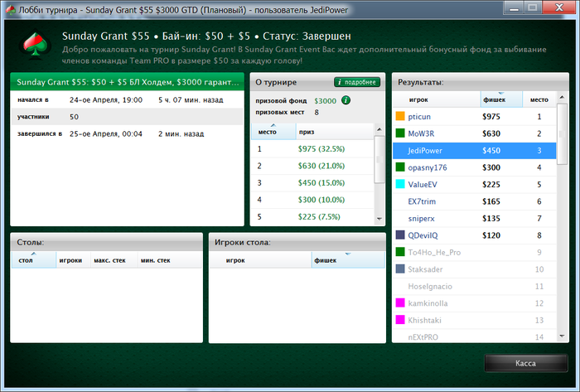Click prize list scroll down arrow
Screen dimensions: 580x392
(x=379, y=219)
